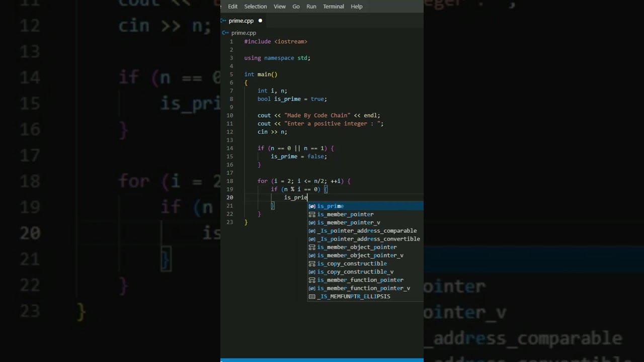The width and height of the screenshot is (644, 362).
Task: Click macro icon beside _IS_MEMFUNPTR_ELLIPSIS
Action: point(312,296)
